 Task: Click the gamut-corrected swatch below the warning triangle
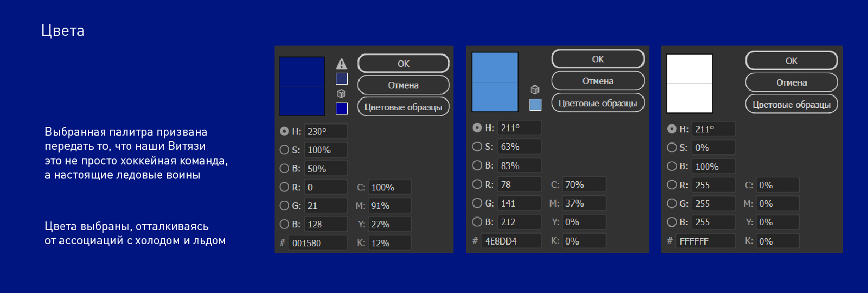[x=341, y=79]
